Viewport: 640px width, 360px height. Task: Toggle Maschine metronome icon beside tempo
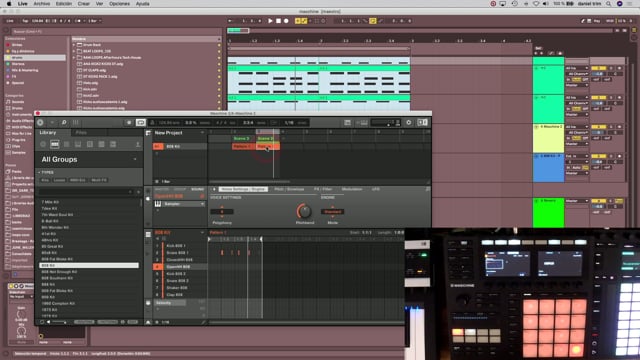[152, 122]
